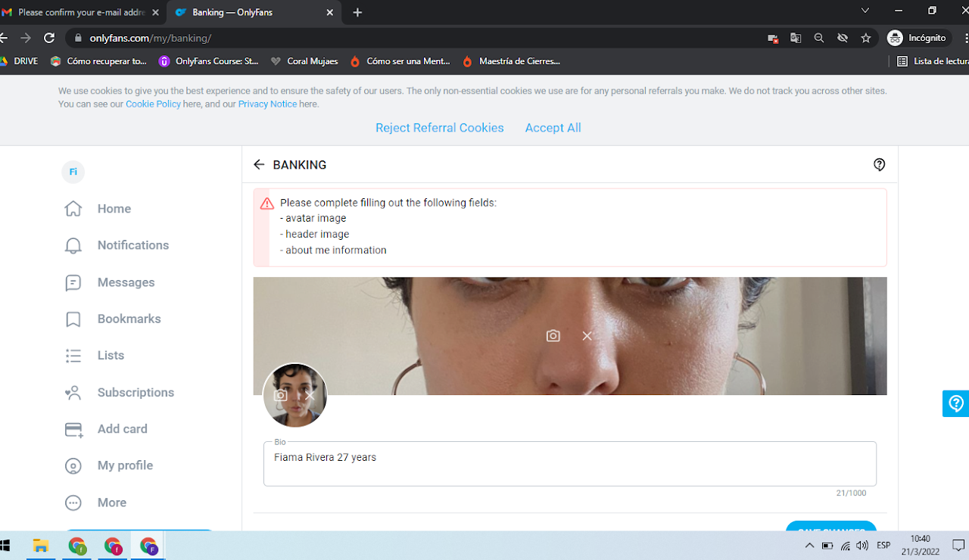Open the volume control in the tray
This screenshot has width=969, height=560.
(x=862, y=546)
